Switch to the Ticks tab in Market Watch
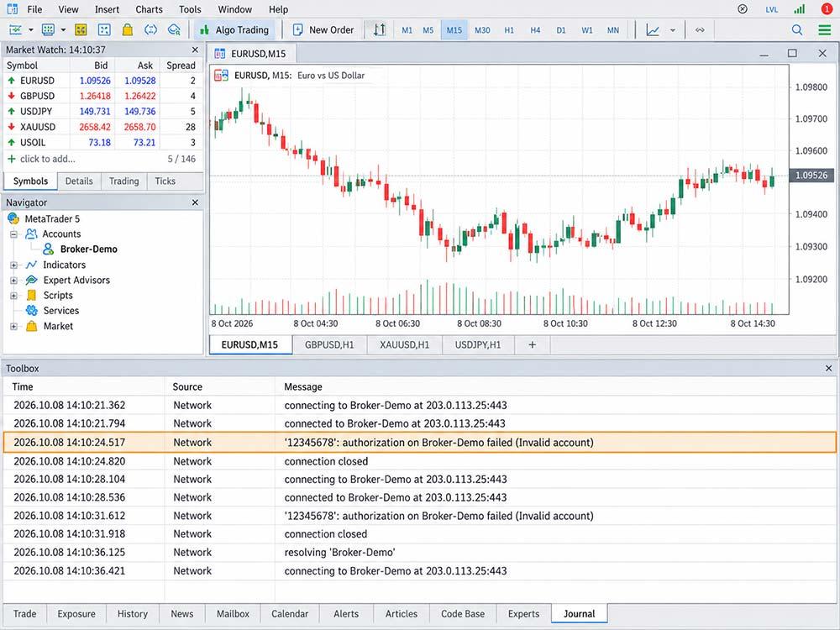 tap(165, 181)
